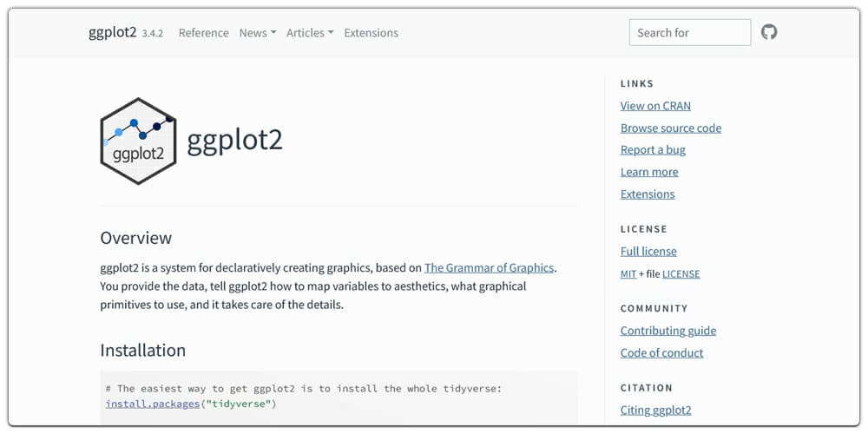868x434 pixels.
Task: Expand the News dropdown menu
Action: [x=258, y=33]
